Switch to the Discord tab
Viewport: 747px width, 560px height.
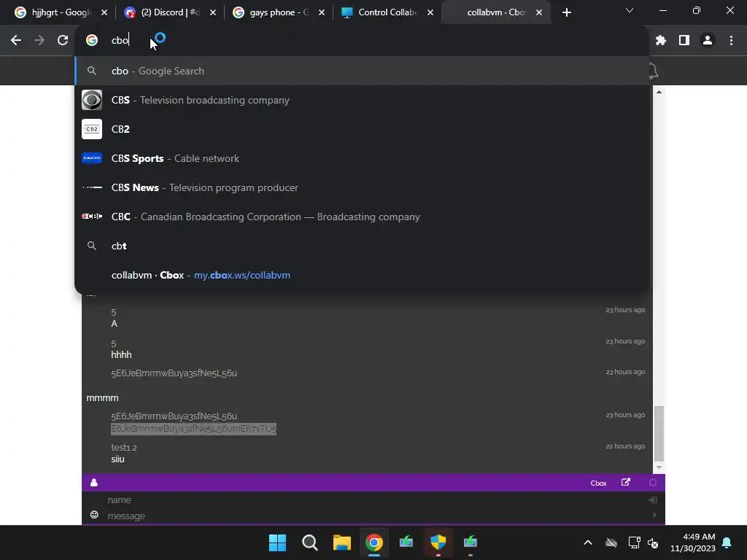(169, 13)
